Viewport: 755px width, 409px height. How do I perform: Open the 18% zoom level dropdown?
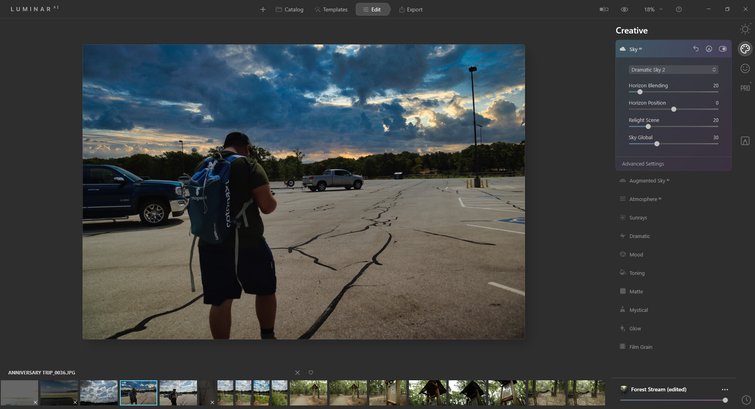tap(652, 9)
